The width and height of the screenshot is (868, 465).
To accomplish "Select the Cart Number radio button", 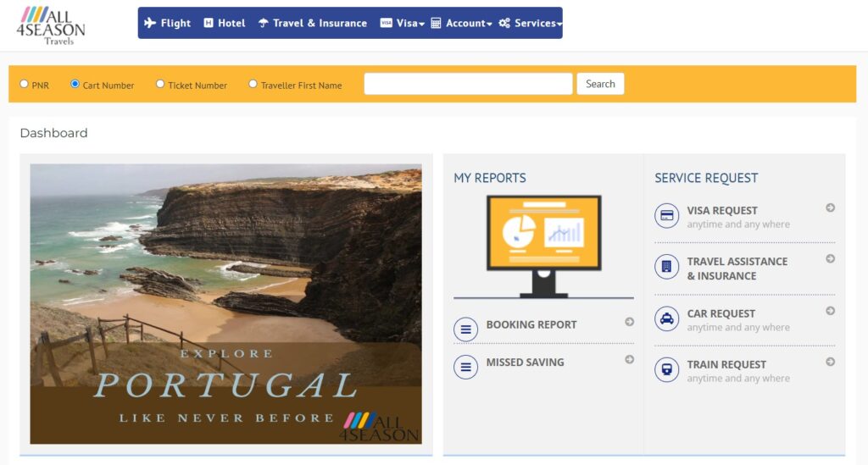I will coord(75,84).
